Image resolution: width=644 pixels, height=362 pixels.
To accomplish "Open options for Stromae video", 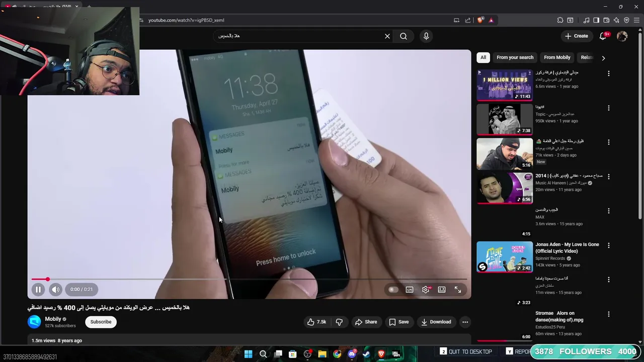I will (x=609, y=314).
